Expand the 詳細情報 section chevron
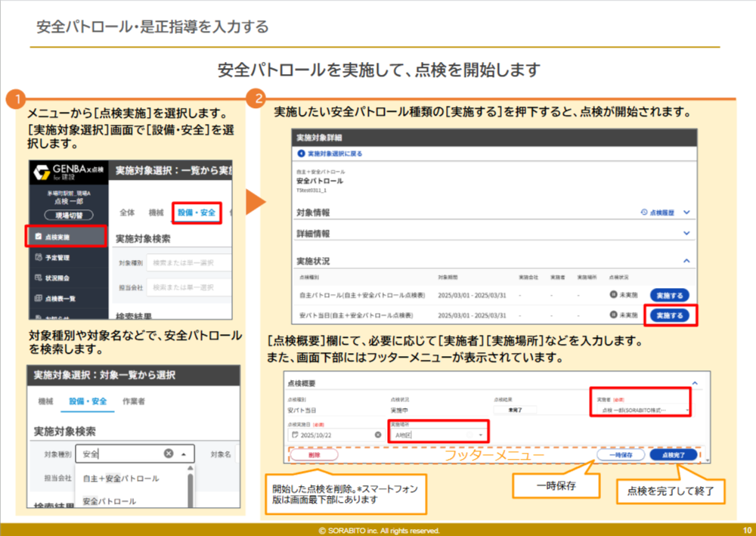Image resolution: width=756 pixels, height=536 pixels. pyautogui.click(x=686, y=234)
